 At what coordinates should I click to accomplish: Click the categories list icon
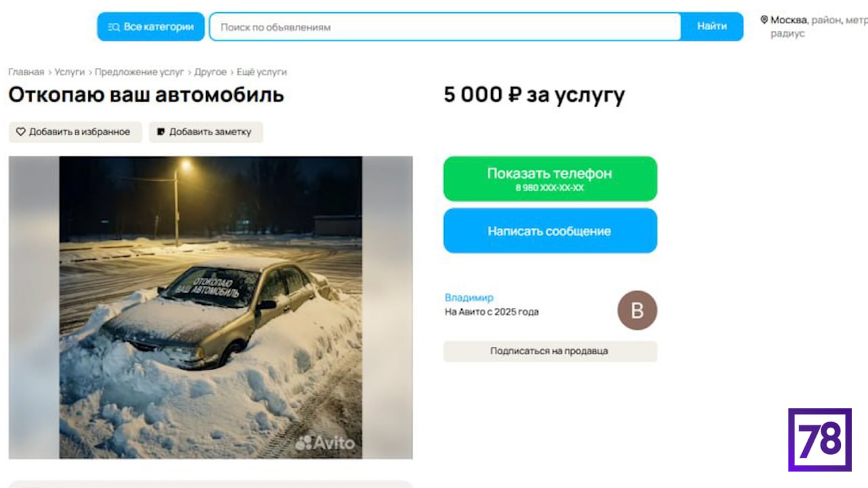[x=113, y=27]
